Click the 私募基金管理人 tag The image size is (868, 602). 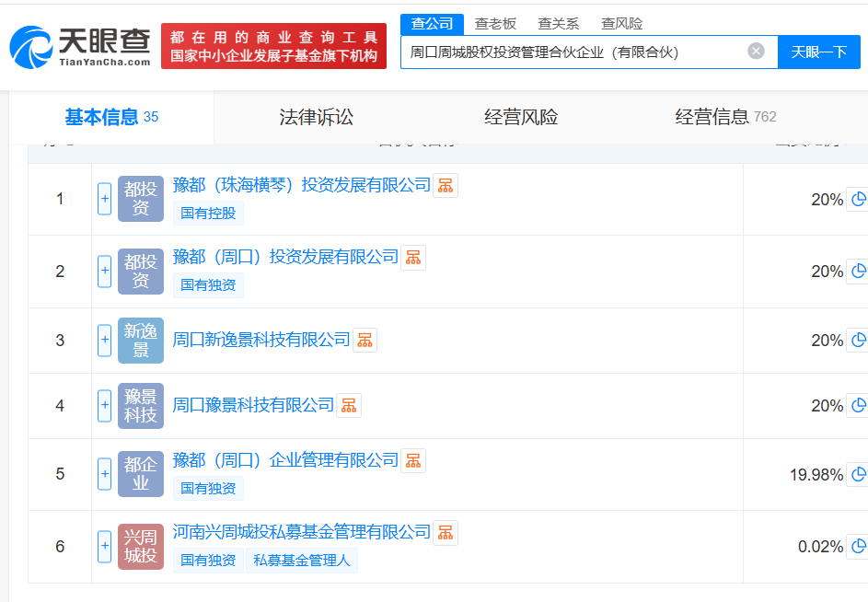point(302,561)
